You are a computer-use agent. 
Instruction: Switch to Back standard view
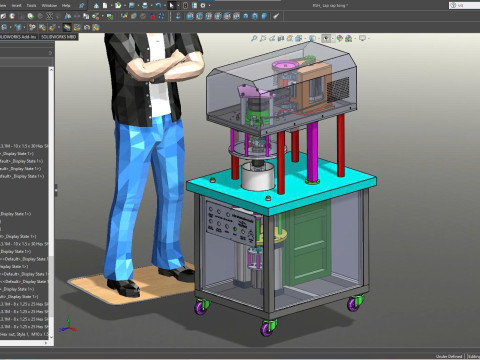click(199, 16)
